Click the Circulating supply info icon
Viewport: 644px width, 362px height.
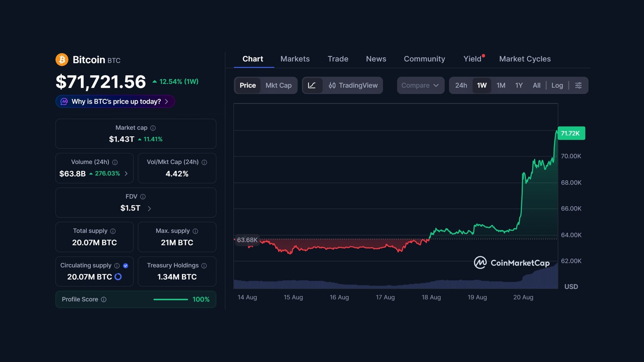point(117,266)
